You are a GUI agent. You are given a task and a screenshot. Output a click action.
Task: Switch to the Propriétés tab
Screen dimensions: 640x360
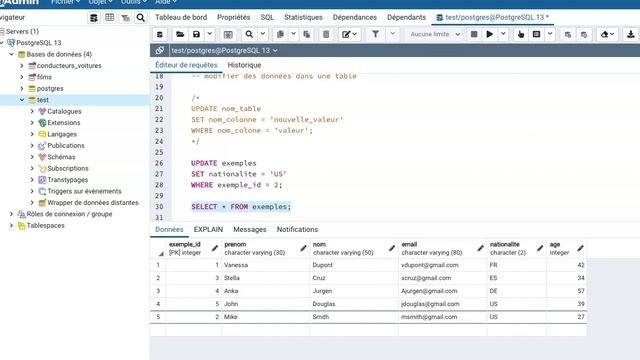click(x=233, y=17)
